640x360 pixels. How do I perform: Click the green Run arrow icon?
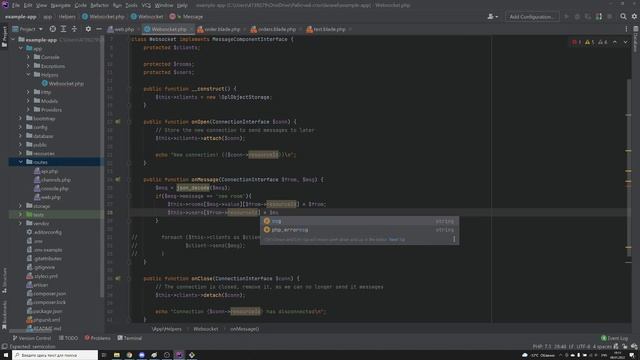pos(567,17)
